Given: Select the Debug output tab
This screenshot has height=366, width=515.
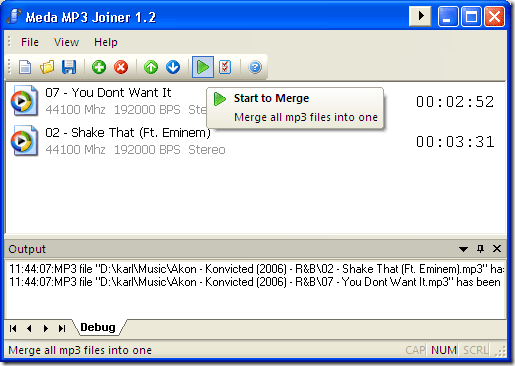Looking at the screenshot, I should point(98,327).
